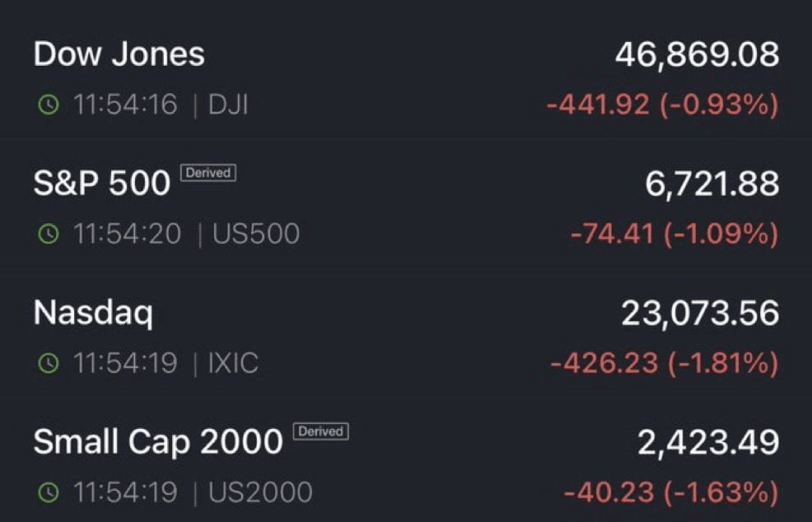Click the Derived badge next to Small Cap 2000

[x=321, y=431]
